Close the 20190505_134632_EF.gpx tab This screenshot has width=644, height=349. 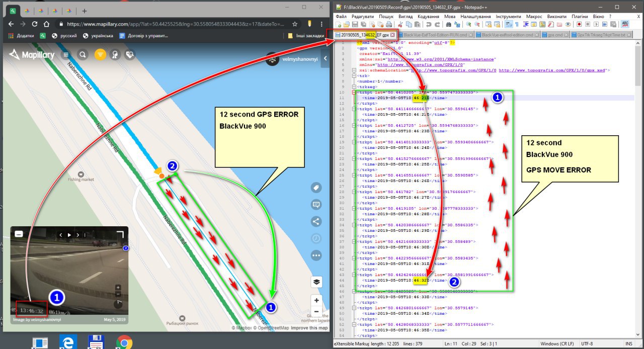[393, 35]
